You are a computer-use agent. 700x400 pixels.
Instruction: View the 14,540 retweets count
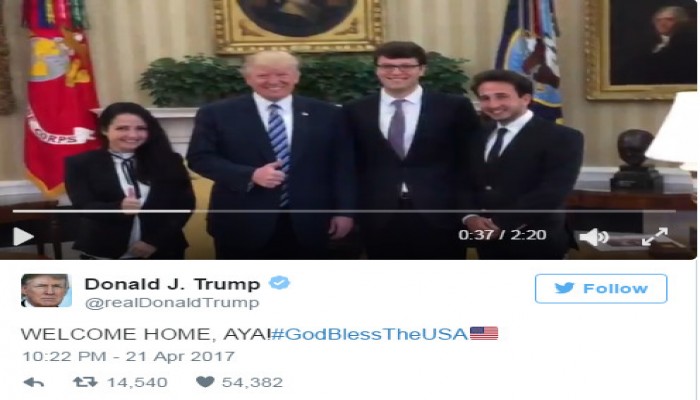pos(137,382)
